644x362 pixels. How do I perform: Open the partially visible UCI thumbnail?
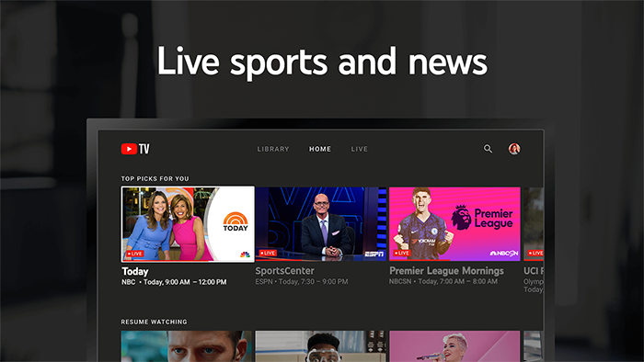534,224
